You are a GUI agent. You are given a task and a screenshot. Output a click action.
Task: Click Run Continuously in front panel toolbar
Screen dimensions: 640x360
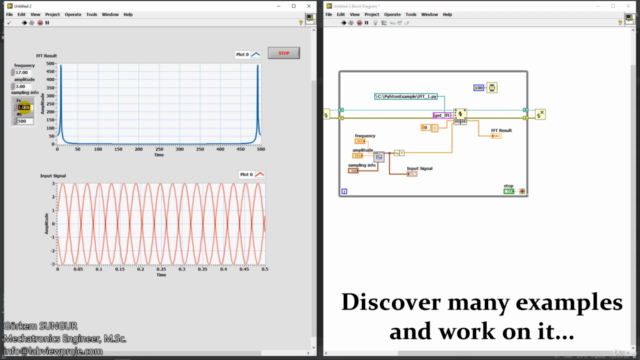[32, 23]
